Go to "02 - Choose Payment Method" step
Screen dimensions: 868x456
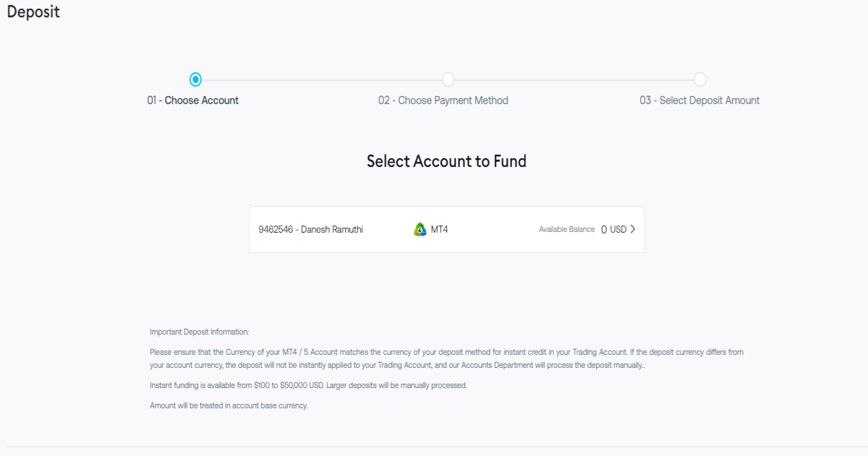[x=443, y=100]
